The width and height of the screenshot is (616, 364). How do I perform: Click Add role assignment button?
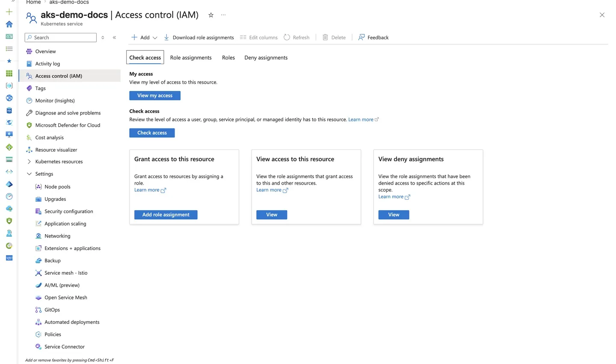(x=166, y=215)
